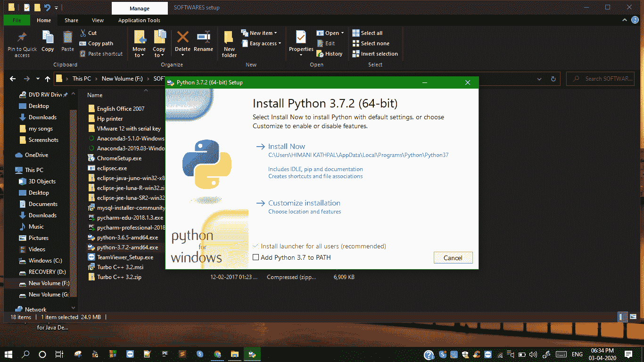Click the Explorer Help question mark icon
This screenshot has width=644, height=362.
[636, 20]
